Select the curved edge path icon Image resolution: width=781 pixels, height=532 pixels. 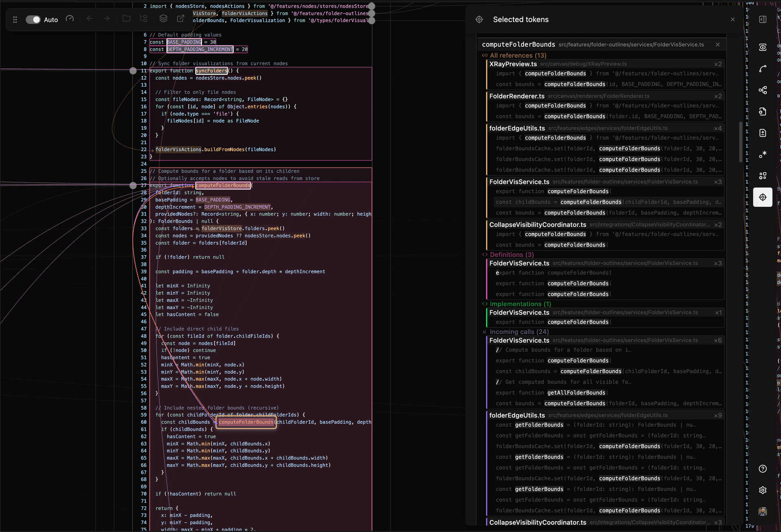pyautogui.click(x=763, y=69)
